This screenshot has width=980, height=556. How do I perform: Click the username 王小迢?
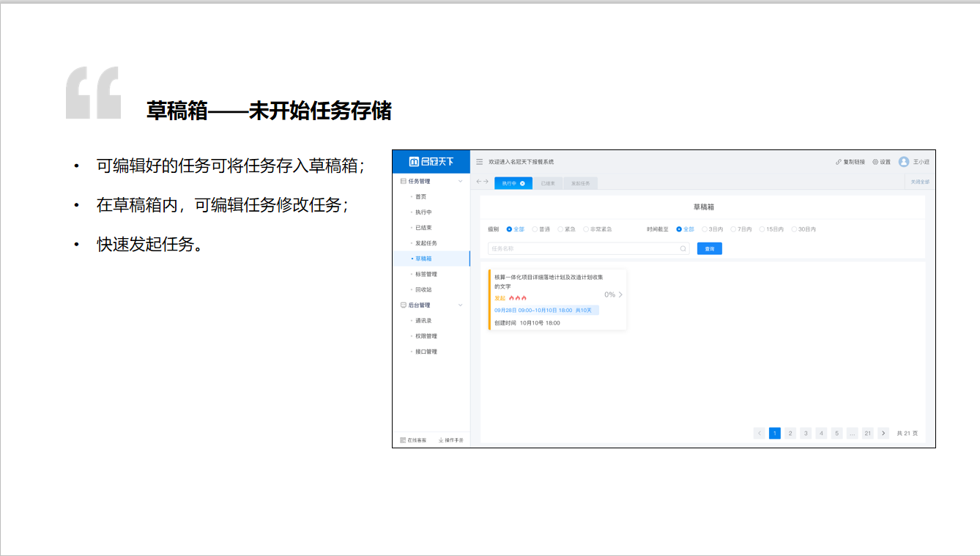coord(921,162)
